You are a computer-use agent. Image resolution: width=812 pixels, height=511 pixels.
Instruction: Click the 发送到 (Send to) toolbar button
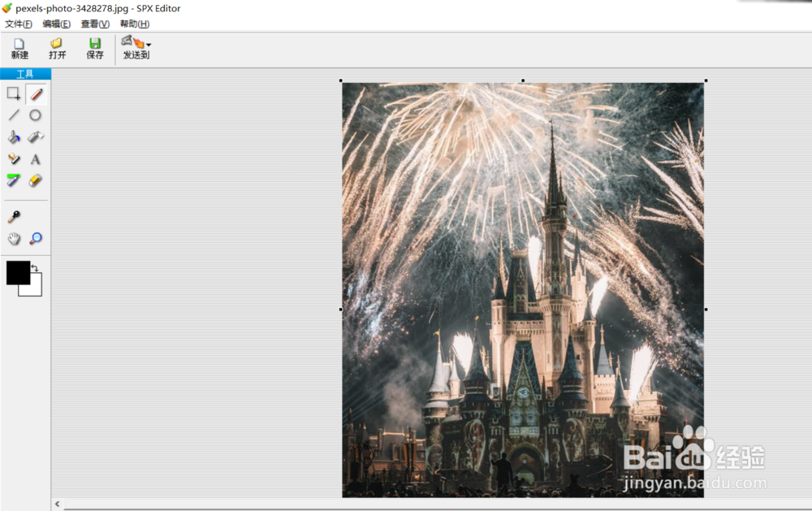tap(136, 48)
